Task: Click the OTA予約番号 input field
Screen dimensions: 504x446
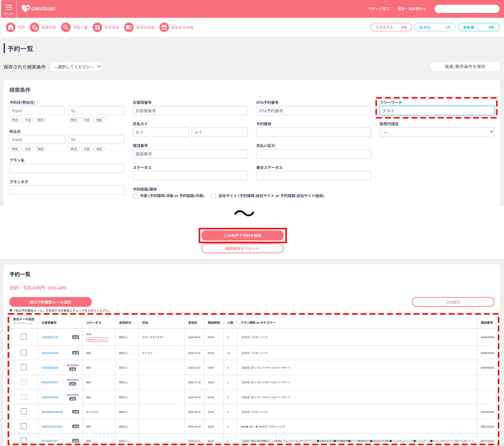Action: 313,111
